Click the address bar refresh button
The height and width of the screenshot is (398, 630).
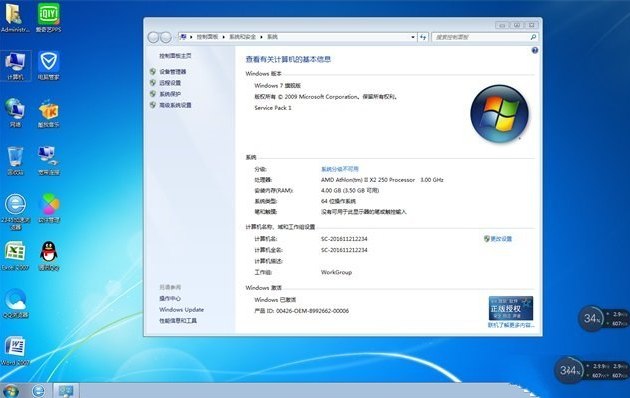tap(423, 37)
